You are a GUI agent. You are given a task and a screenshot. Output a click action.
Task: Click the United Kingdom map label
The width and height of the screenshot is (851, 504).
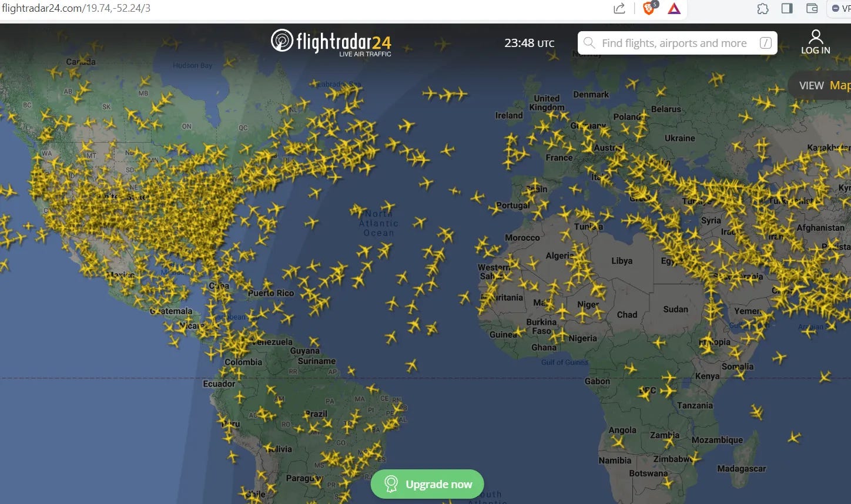547,103
